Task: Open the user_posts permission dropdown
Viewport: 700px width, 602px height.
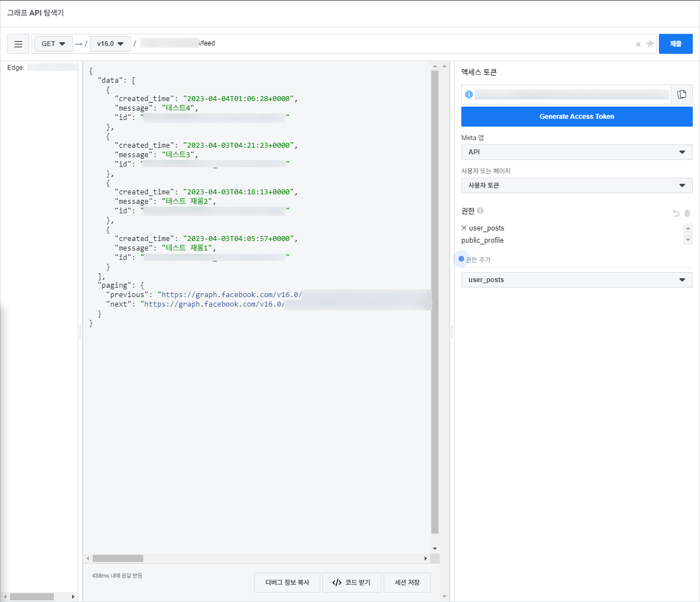Action: (x=577, y=280)
